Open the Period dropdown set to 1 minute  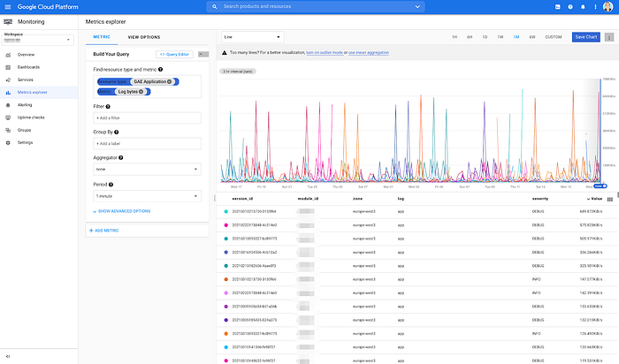coord(148,196)
